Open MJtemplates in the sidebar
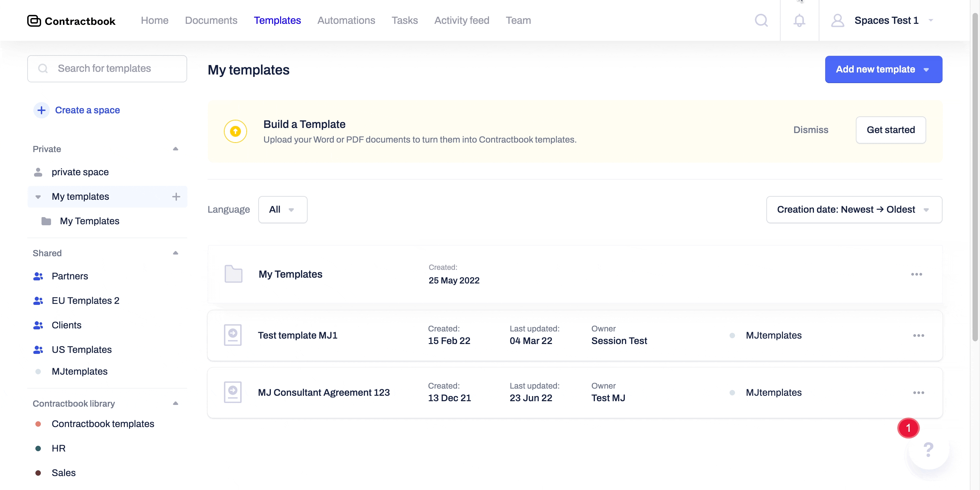The height and width of the screenshot is (490, 980). point(80,371)
